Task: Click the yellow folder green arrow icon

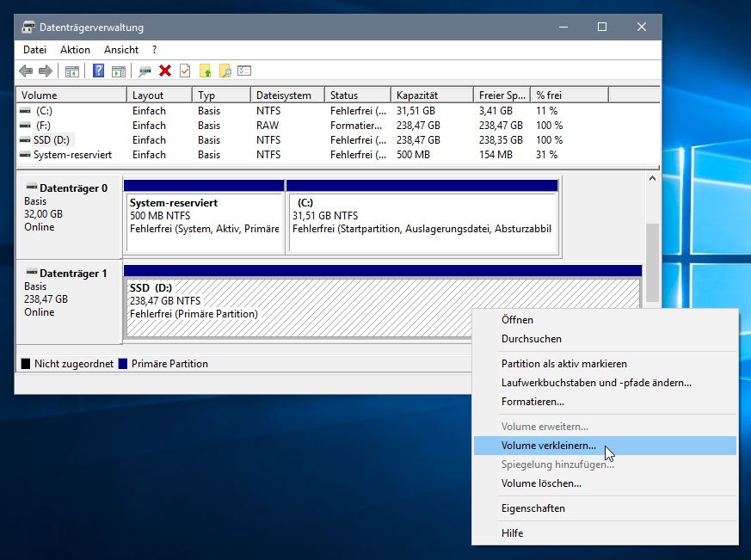Action: (205, 71)
